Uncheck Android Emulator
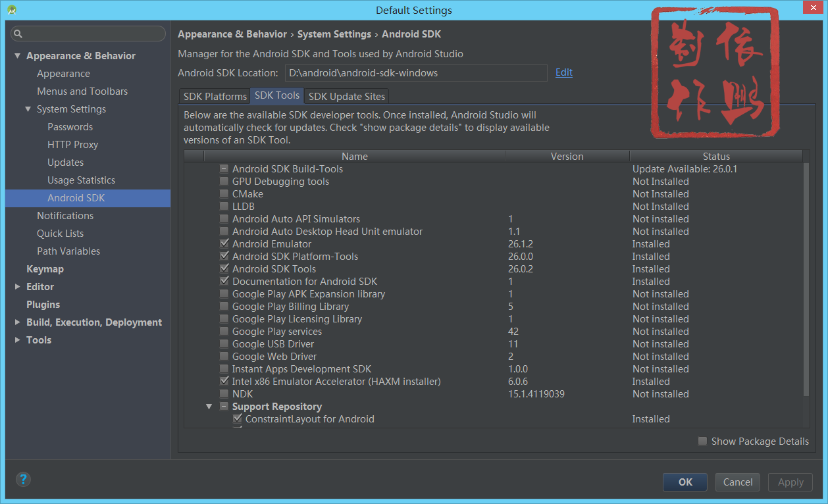 224,244
